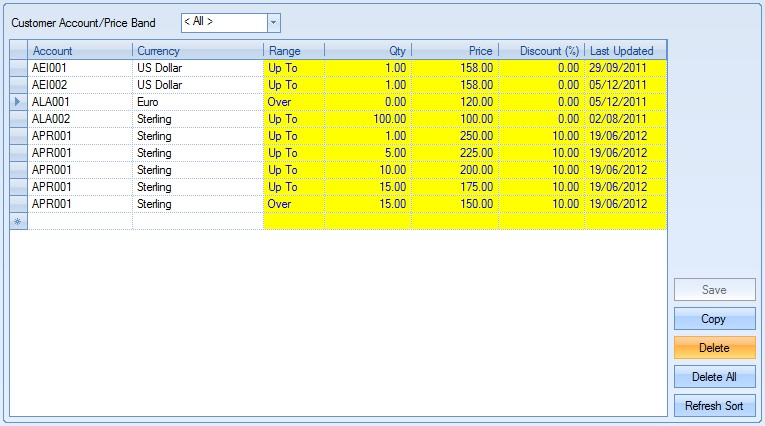The width and height of the screenshot is (765, 426).
Task: Click the Currency column header
Action: point(197,50)
